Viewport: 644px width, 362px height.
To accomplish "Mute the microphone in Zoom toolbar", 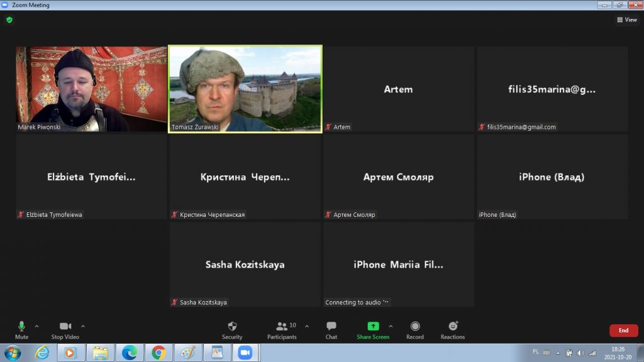I will [21, 327].
